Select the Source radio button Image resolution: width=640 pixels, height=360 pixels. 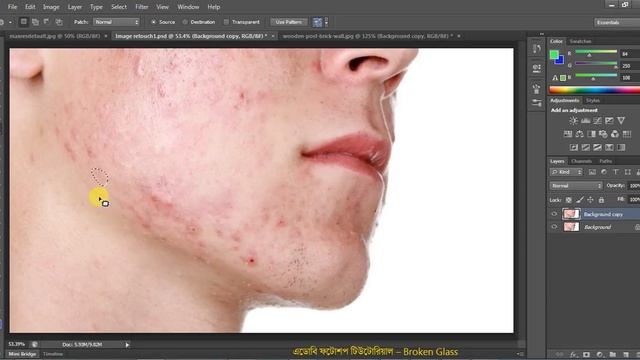pyautogui.click(x=153, y=22)
